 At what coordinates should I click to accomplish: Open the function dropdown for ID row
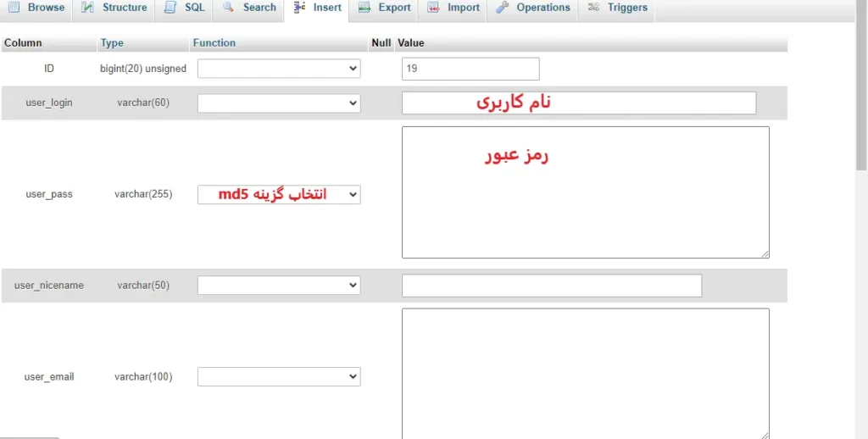[x=279, y=69]
